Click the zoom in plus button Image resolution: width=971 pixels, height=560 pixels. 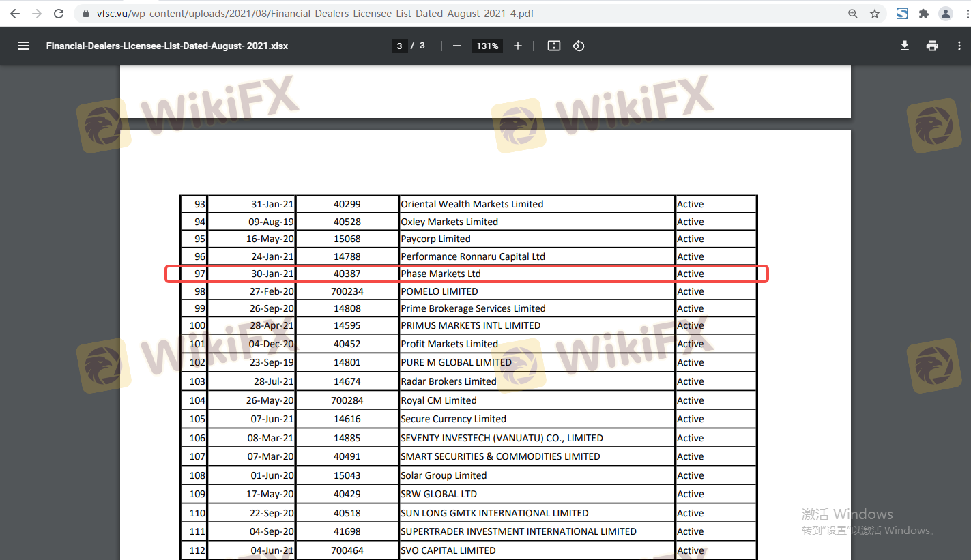pos(518,46)
